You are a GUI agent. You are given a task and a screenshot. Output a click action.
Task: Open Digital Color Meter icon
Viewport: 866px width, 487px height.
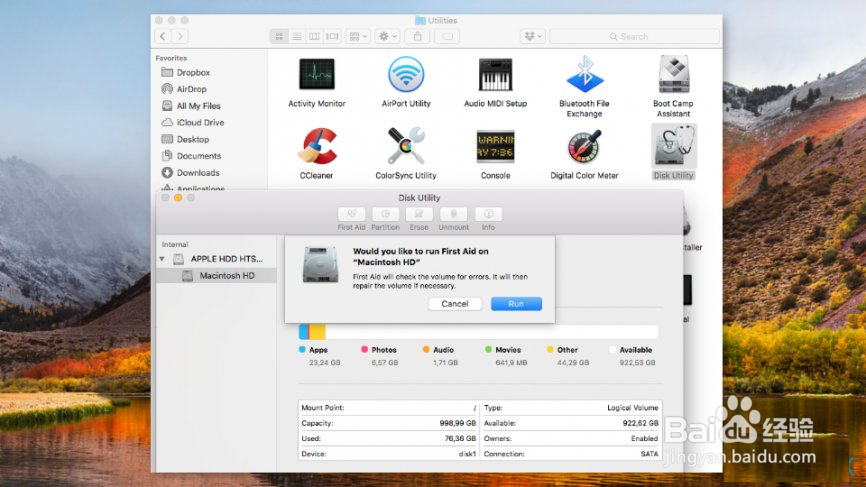584,146
